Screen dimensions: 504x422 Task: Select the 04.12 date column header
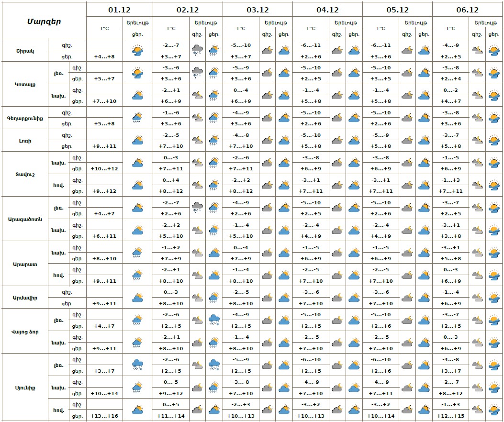[x=327, y=10]
